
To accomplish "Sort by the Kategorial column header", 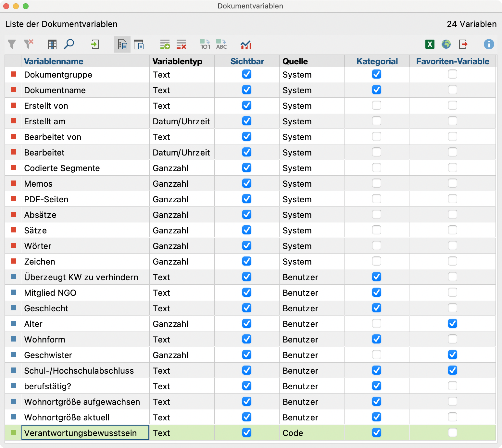I will click(377, 61).
